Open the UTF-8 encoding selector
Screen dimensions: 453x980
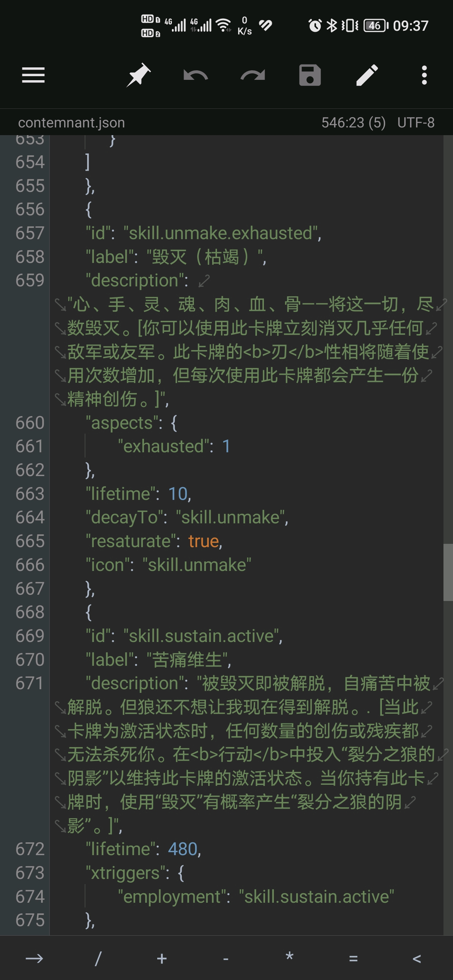point(416,122)
